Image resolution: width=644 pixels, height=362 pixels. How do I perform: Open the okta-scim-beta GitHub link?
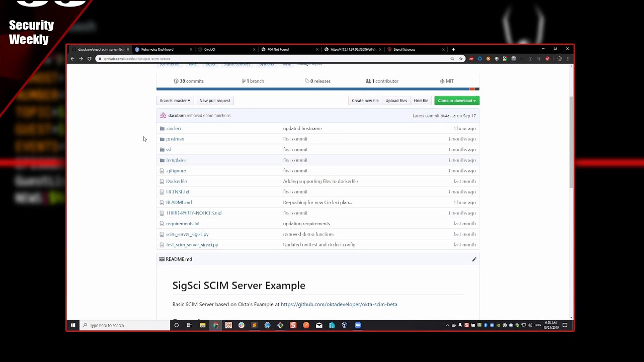339,304
